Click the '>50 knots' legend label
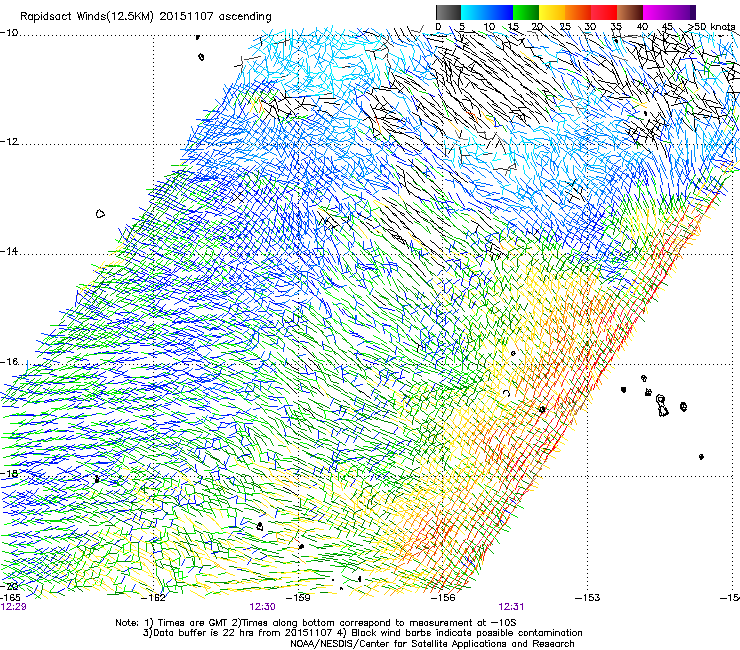 [712, 26]
